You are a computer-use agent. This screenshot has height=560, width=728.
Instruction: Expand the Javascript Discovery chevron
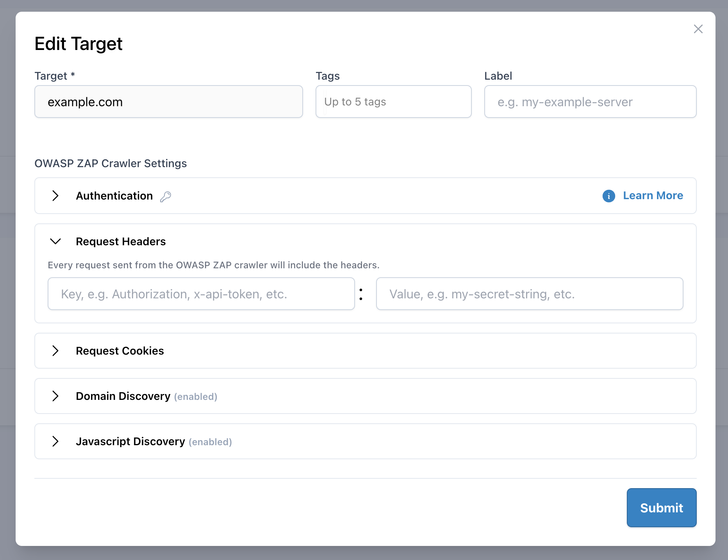pyautogui.click(x=55, y=441)
